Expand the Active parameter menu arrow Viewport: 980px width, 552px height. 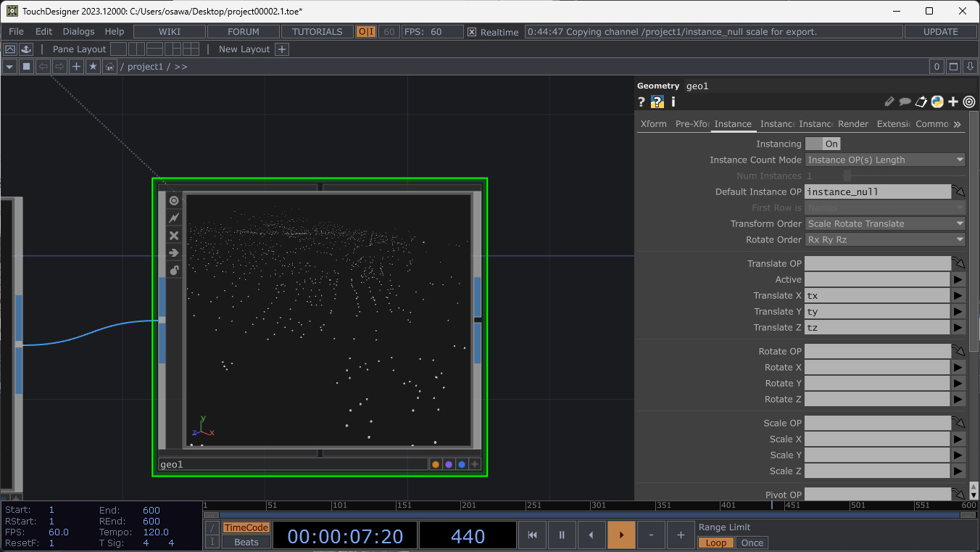coord(958,279)
